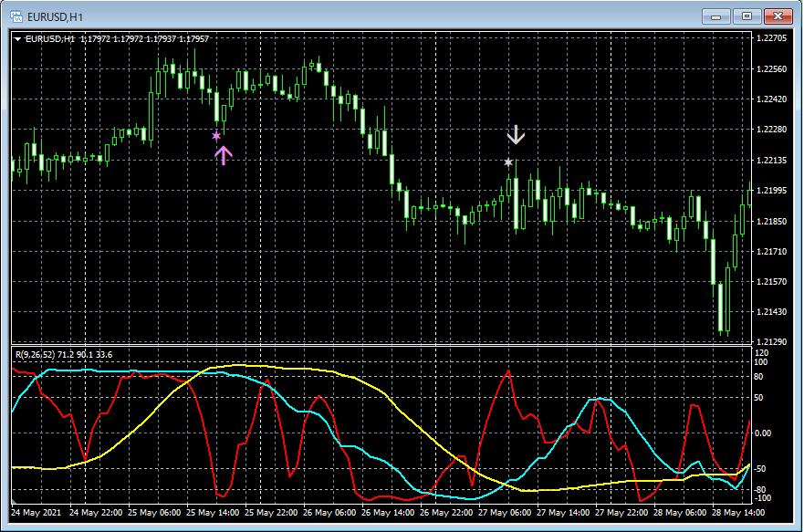Click the 0.00 level on indicator scale

pos(765,433)
